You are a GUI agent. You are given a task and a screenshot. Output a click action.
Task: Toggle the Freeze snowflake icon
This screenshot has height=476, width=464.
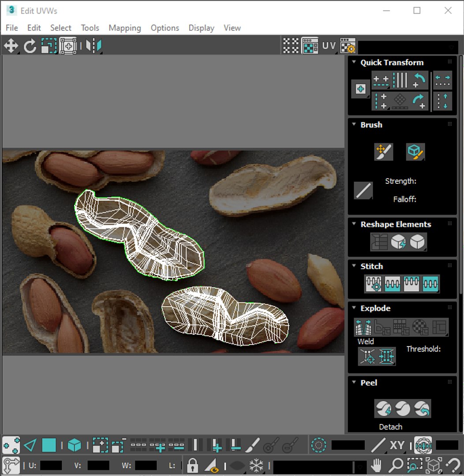click(x=256, y=465)
